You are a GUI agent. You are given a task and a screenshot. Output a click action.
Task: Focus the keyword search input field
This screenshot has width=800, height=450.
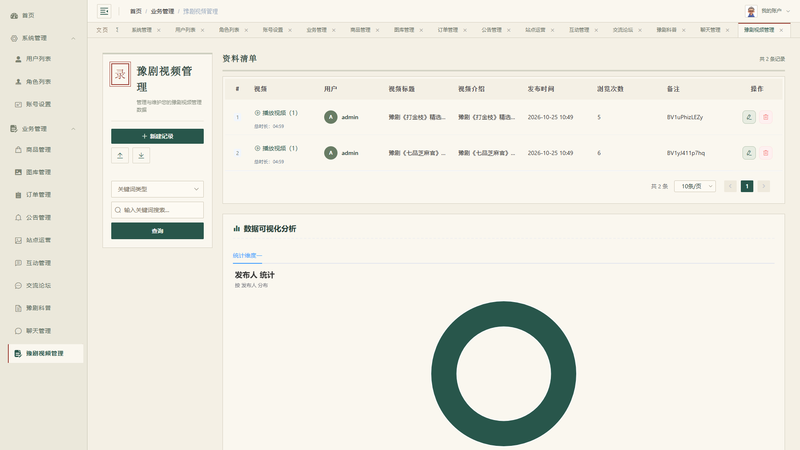tap(157, 210)
